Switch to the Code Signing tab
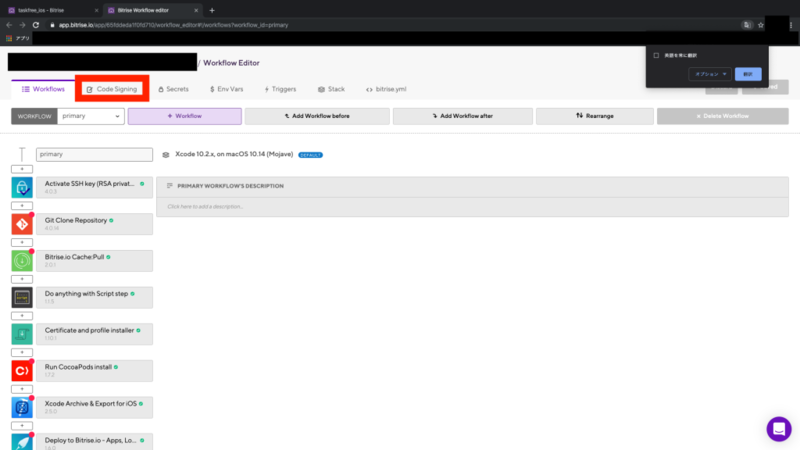800x450 pixels. point(112,89)
